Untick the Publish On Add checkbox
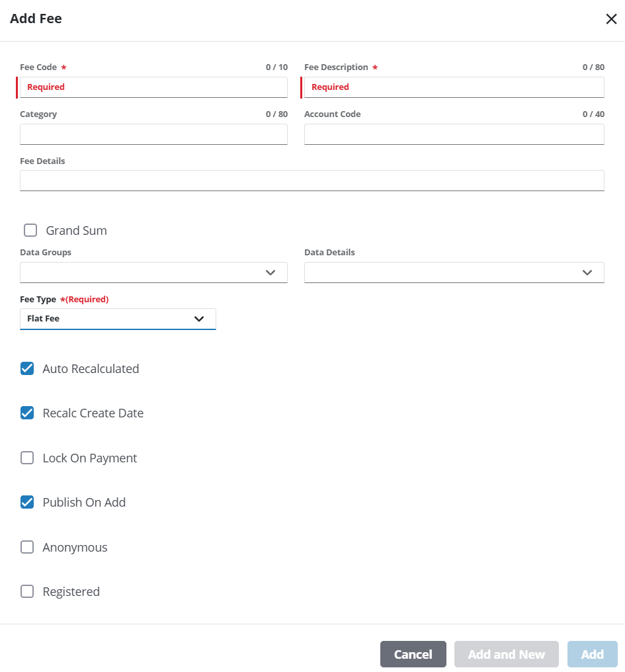Viewport: 625px width, 672px height. pyautogui.click(x=27, y=503)
